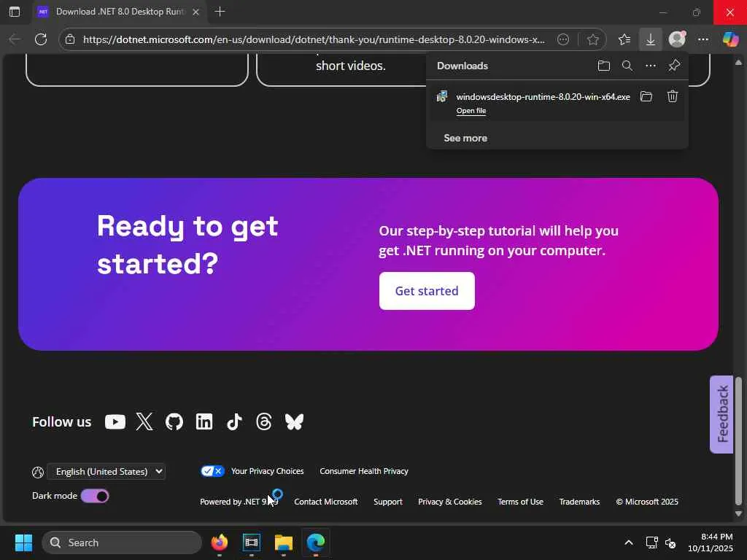
Task: Open YouTube icon in Follow us
Action: click(x=115, y=422)
